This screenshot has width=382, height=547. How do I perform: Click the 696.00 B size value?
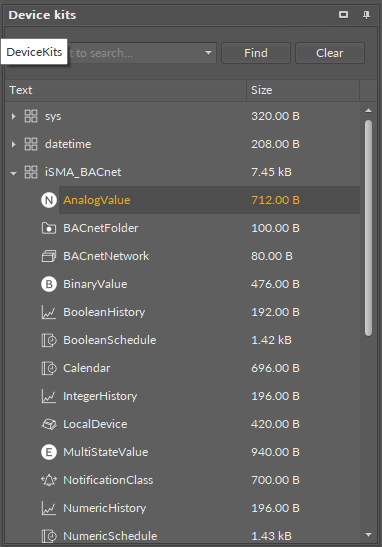click(x=275, y=368)
